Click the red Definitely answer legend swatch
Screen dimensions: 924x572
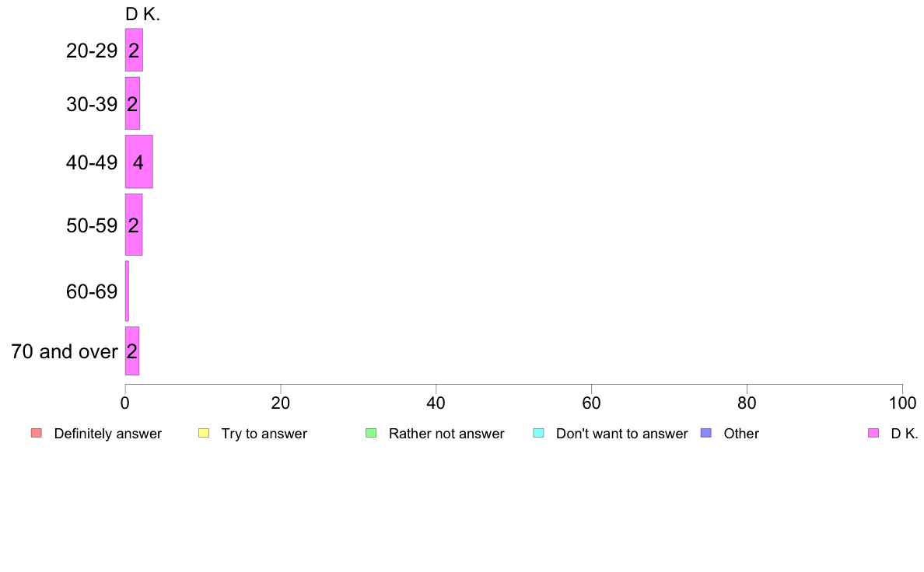pyautogui.click(x=37, y=433)
